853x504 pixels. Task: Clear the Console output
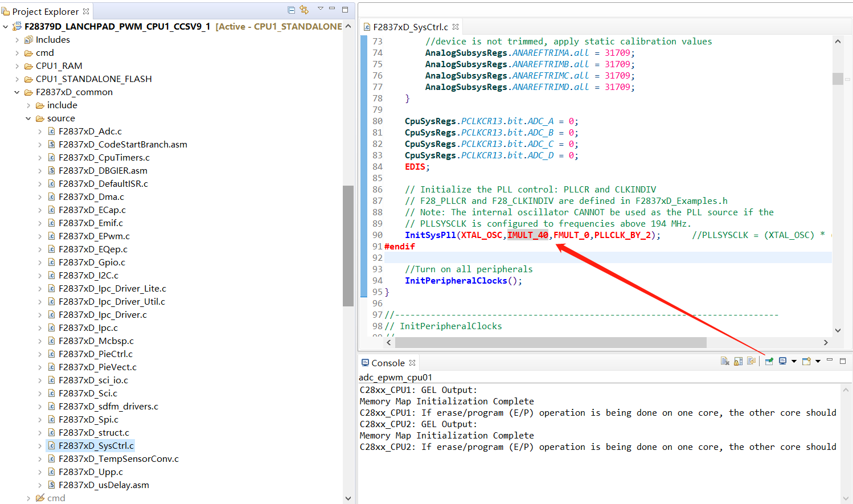(x=725, y=361)
